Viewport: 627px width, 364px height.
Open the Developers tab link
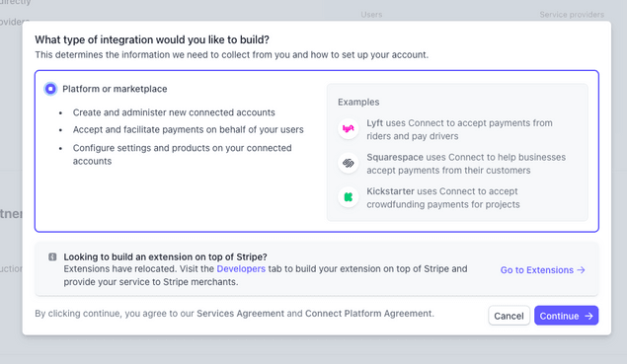point(241,269)
